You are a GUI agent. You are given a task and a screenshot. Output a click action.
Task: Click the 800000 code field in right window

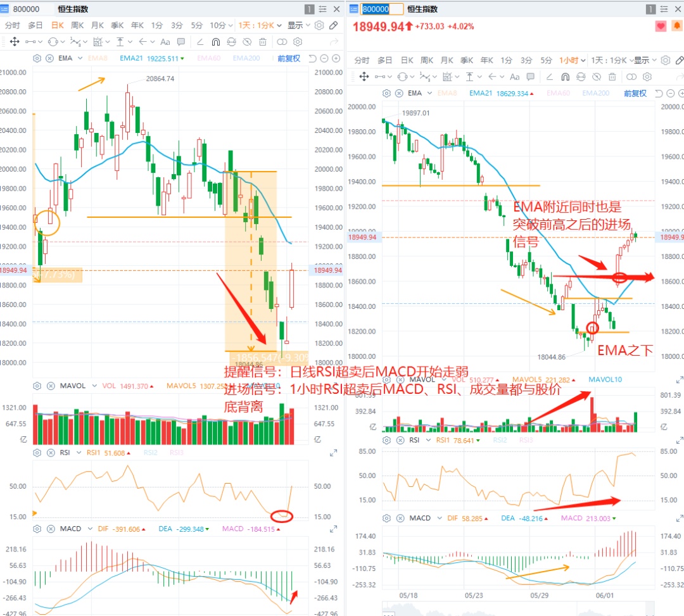click(382, 9)
